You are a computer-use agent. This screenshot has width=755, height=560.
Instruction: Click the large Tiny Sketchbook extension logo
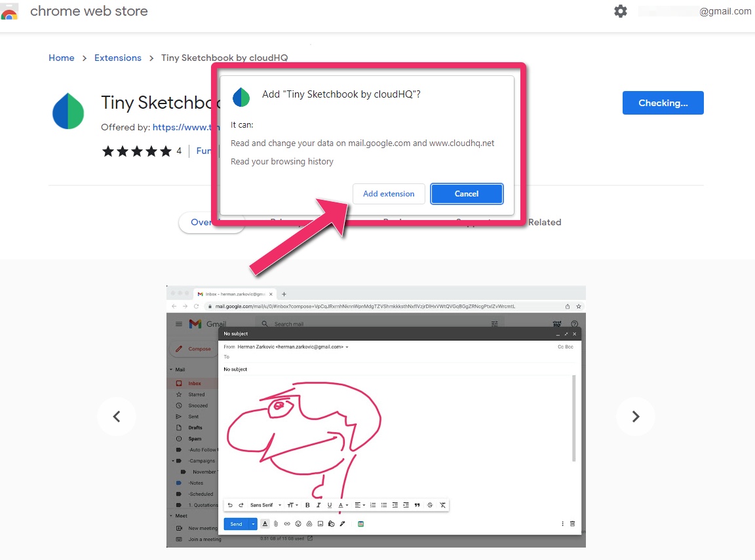click(x=68, y=111)
